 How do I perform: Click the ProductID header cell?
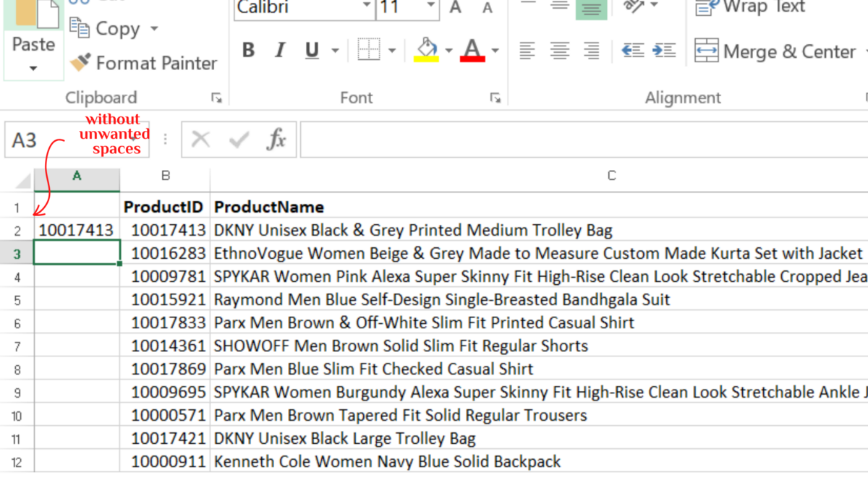click(166, 207)
